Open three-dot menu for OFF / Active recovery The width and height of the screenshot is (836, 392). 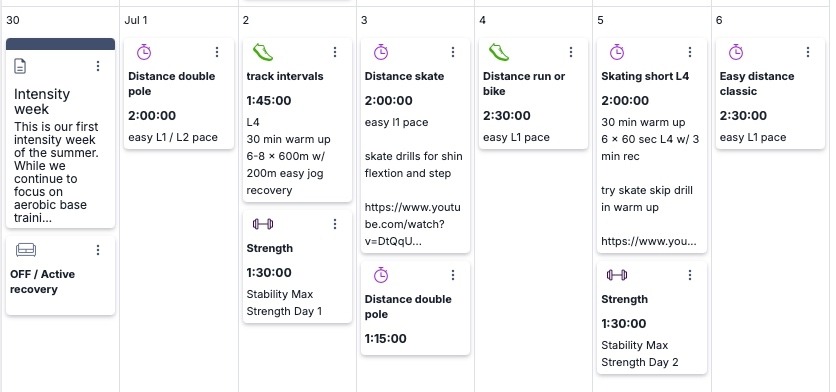[x=98, y=250]
